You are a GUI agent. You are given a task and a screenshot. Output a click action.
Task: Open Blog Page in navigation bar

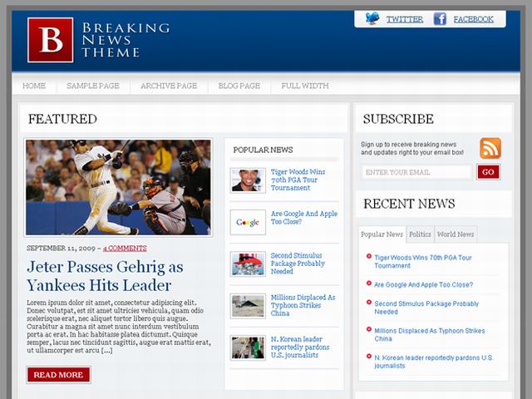click(x=239, y=86)
